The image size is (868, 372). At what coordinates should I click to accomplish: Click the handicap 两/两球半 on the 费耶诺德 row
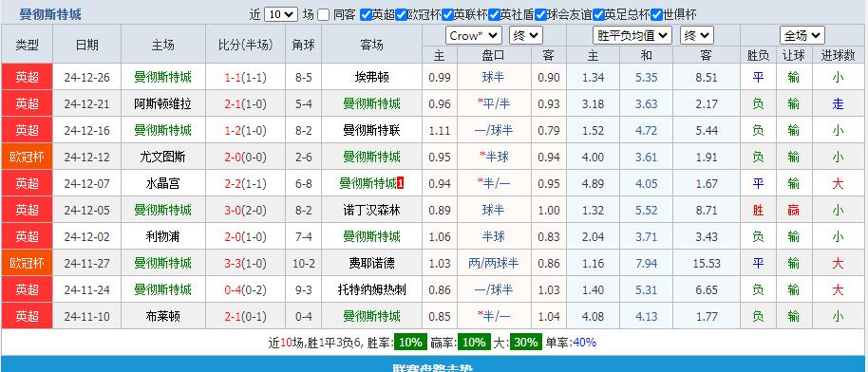click(x=493, y=264)
